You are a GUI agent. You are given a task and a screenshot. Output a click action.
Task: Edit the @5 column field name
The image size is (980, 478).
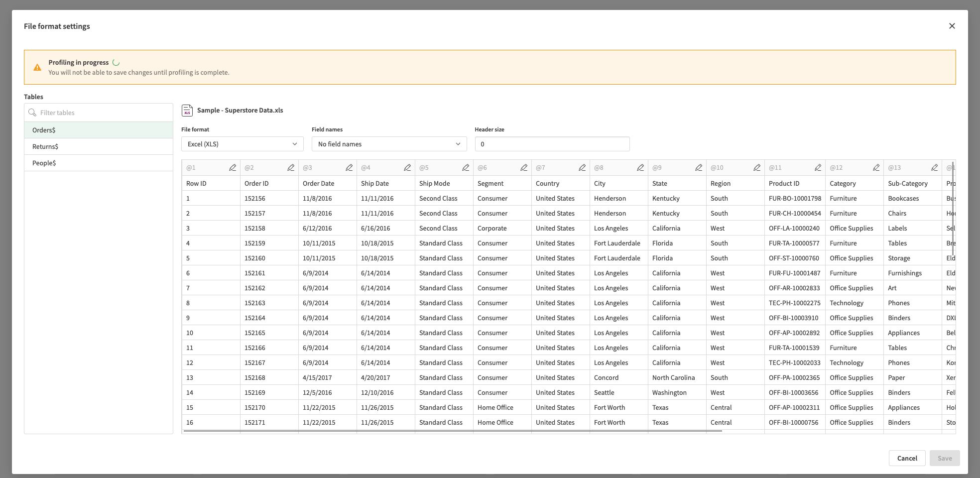(466, 168)
